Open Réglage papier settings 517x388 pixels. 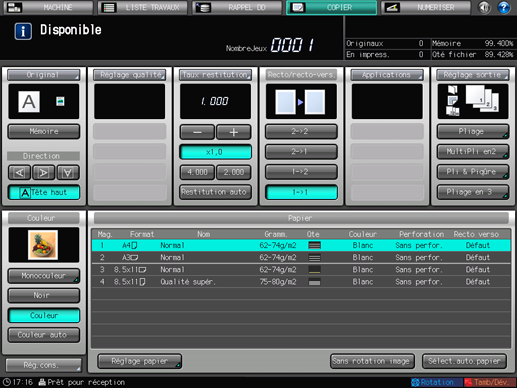[x=139, y=361]
